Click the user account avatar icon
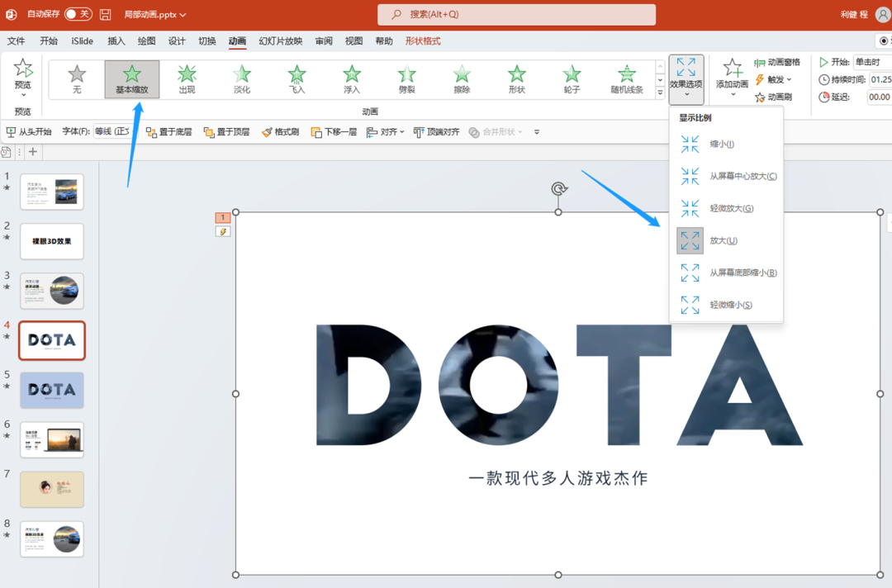Image resolution: width=892 pixels, height=588 pixels. point(884,14)
